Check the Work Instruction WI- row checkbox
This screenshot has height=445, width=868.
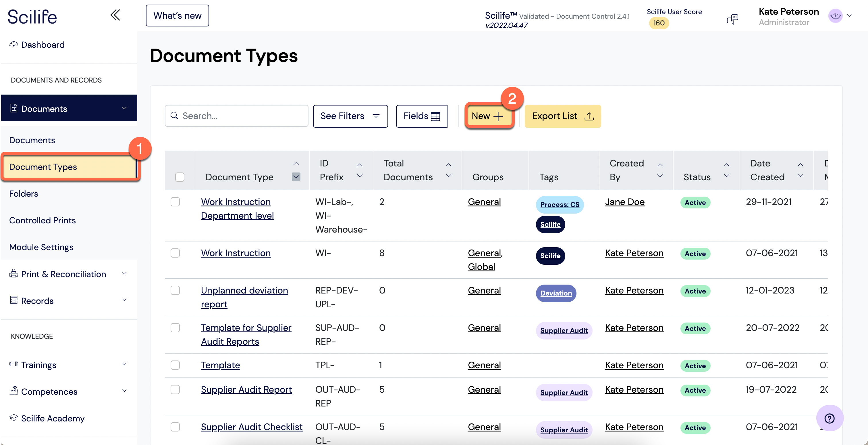pyautogui.click(x=175, y=253)
